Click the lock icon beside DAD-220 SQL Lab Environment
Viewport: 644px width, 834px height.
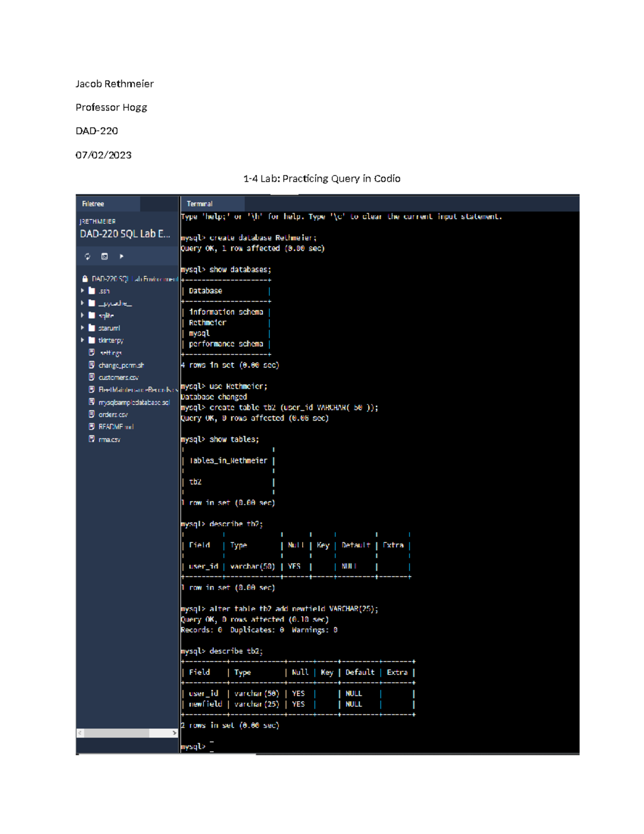(x=85, y=279)
